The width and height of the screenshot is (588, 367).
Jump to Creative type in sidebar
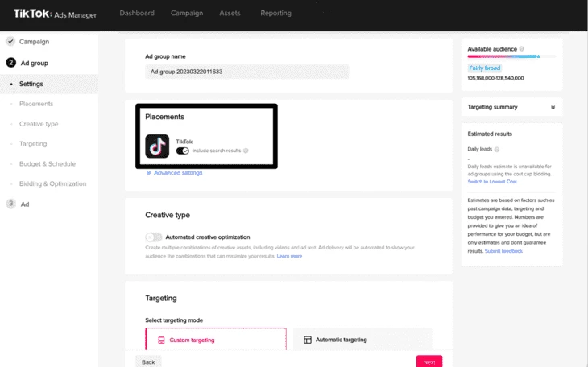tap(39, 124)
